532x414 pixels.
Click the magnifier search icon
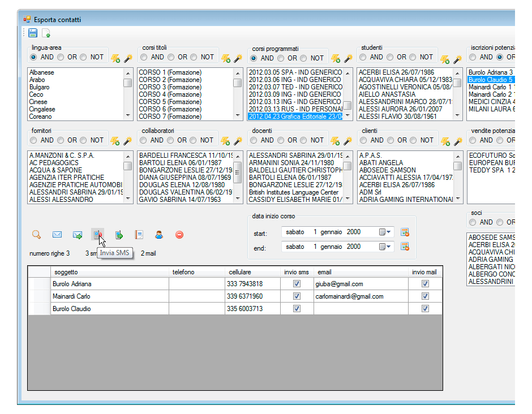(x=37, y=235)
